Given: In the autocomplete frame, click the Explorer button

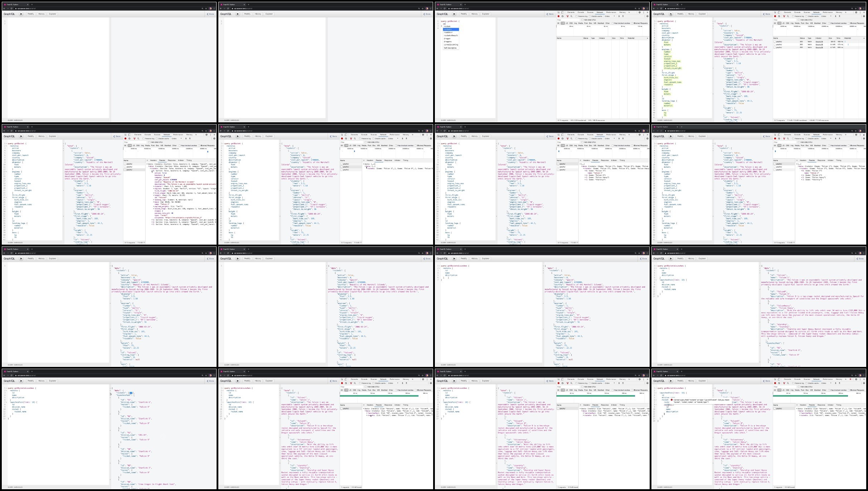Looking at the screenshot, I should coord(486,14).
